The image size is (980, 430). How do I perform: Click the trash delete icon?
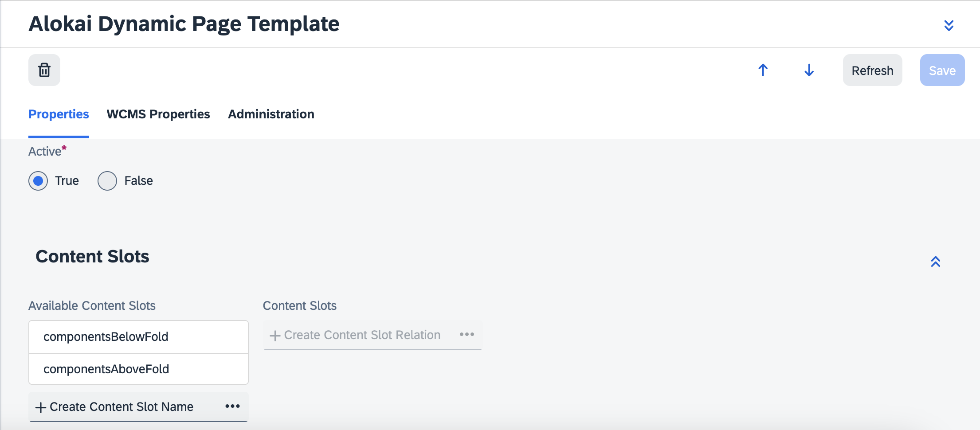coord(44,70)
